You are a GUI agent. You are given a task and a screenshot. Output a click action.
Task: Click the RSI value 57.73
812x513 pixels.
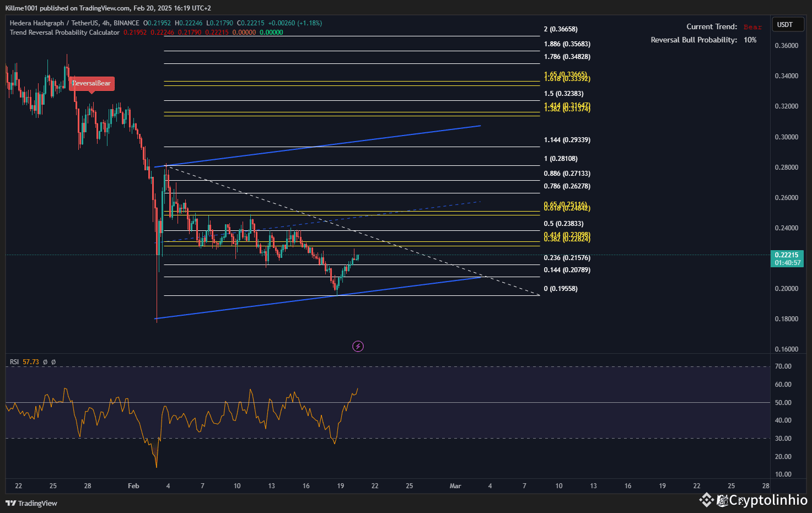pos(31,362)
